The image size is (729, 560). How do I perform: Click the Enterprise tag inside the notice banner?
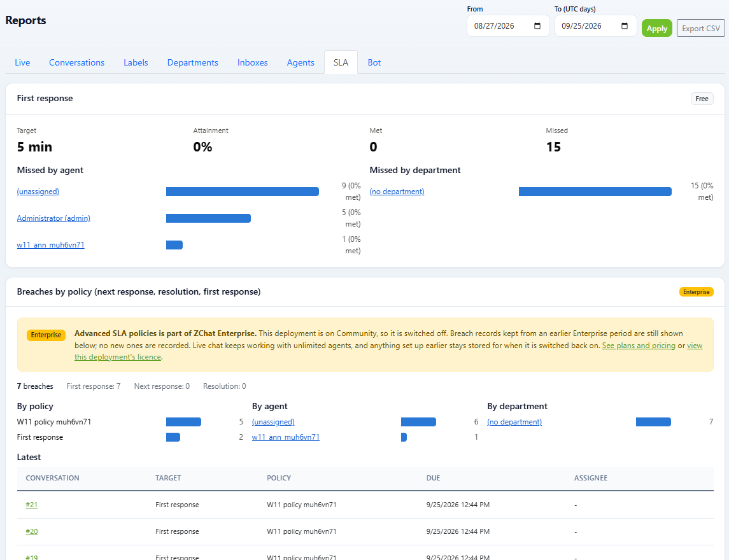(x=46, y=335)
